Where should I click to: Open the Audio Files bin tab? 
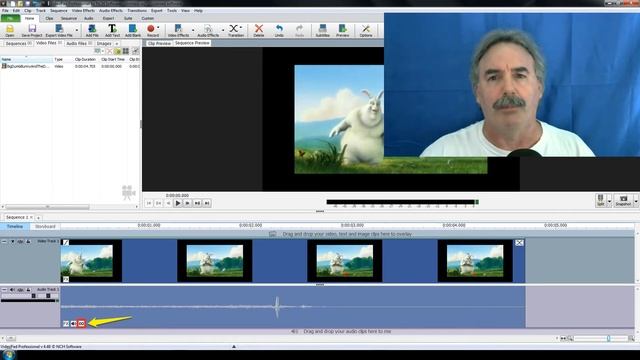pos(79,43)
